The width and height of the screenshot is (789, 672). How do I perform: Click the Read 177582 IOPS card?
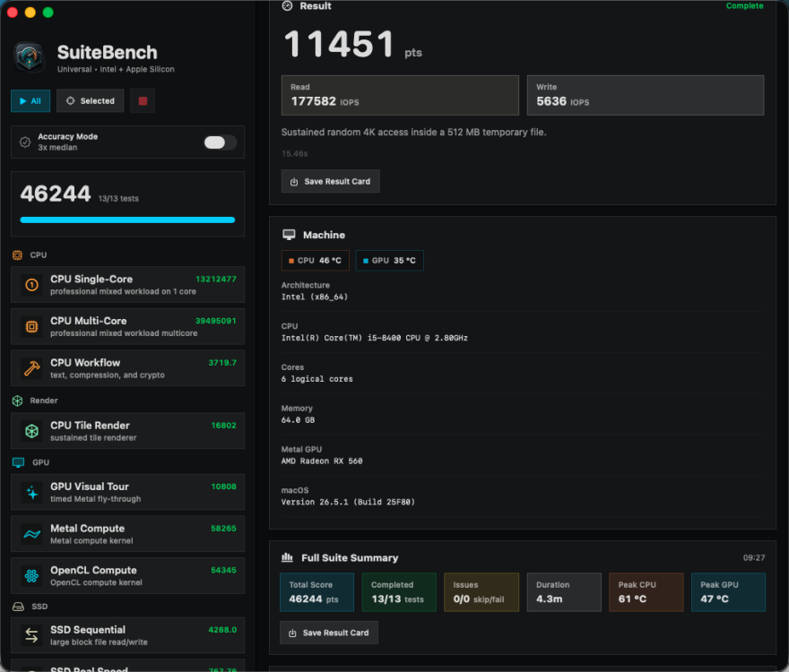pyautogui.click(x=400, y=96)
